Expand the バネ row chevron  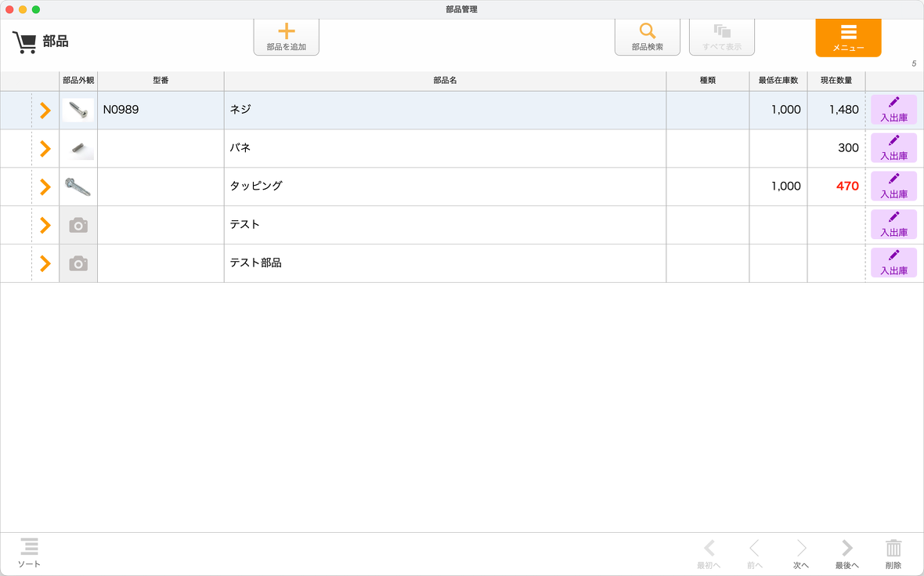pyautogui.click(x=45, y=148)
